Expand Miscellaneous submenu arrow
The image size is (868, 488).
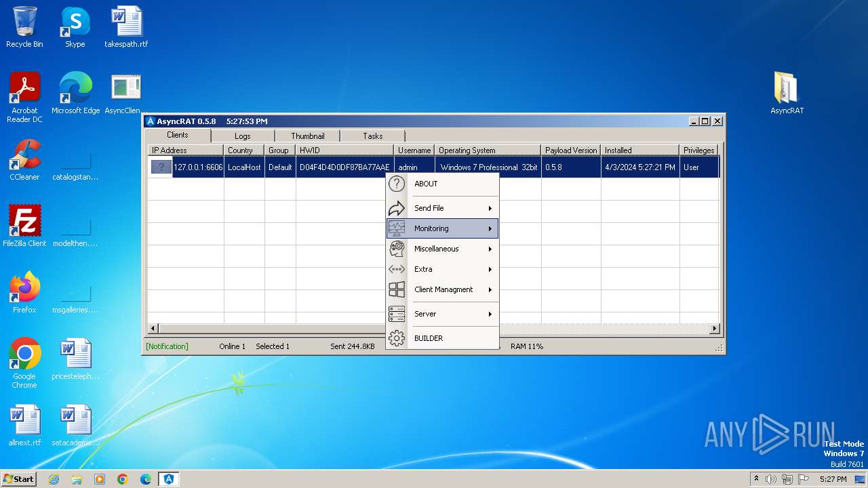click(x=490, y=249)
